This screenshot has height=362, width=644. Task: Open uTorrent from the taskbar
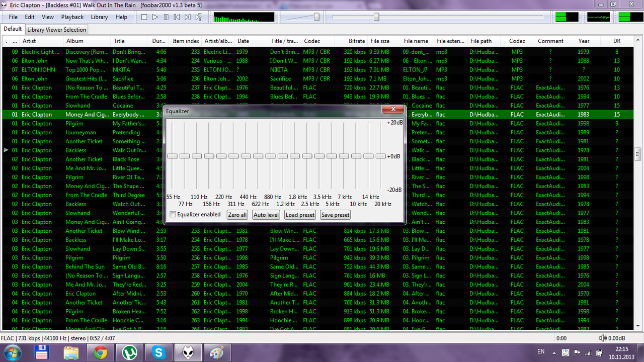(x=129, y=353)
